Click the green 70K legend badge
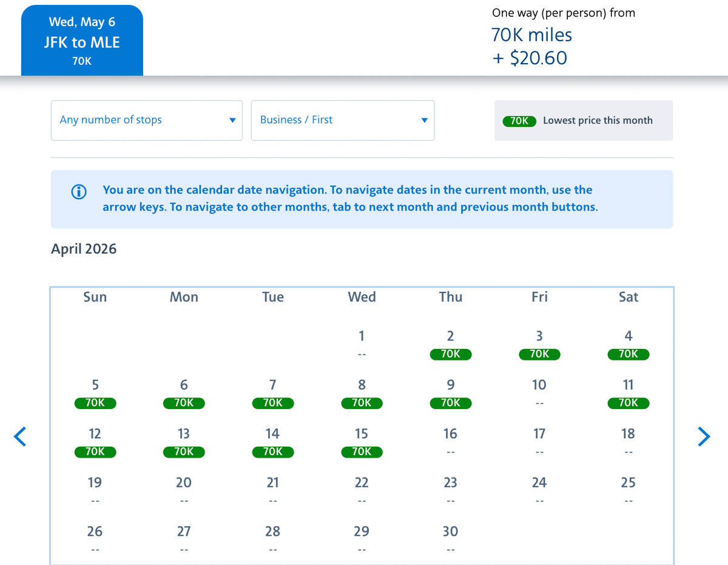Image resolution: width=728 pixels, height=565 pixels. click(x=519, y=121)
